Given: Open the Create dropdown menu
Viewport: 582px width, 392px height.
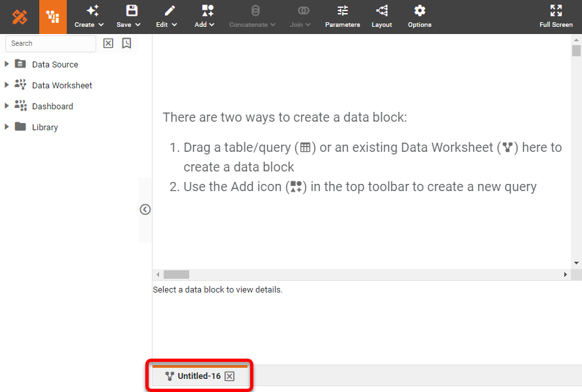Looking at the screenshot, I should click(89, 16).
